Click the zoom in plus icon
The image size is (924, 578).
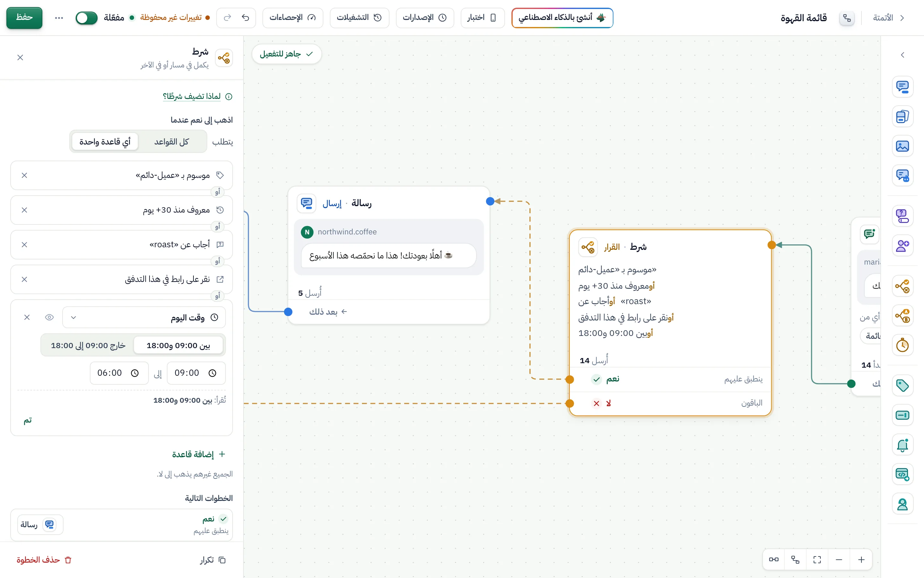861,560
